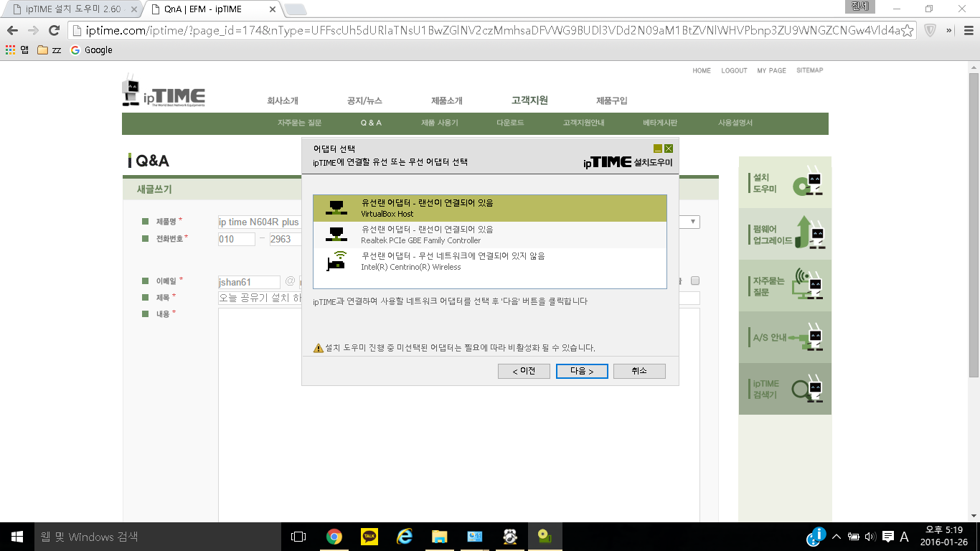
Task: Go to the 사용설명서 submenu item
Action: [x=735, y=123]
